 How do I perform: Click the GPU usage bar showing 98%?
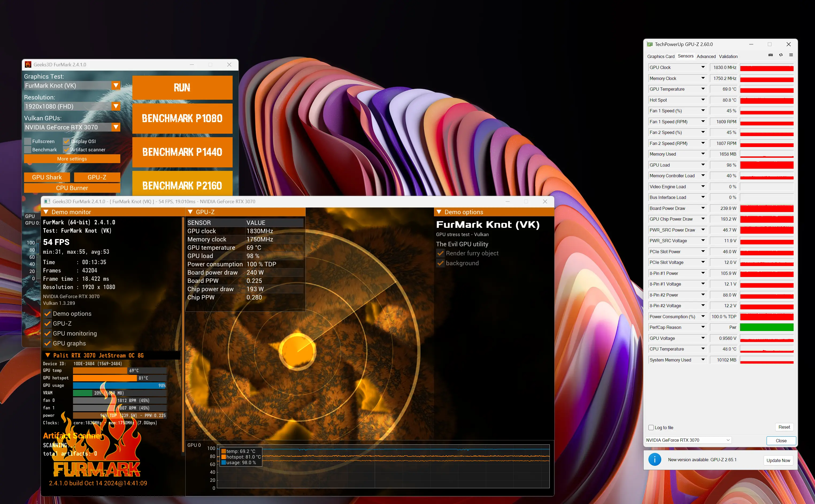[120, 385]
